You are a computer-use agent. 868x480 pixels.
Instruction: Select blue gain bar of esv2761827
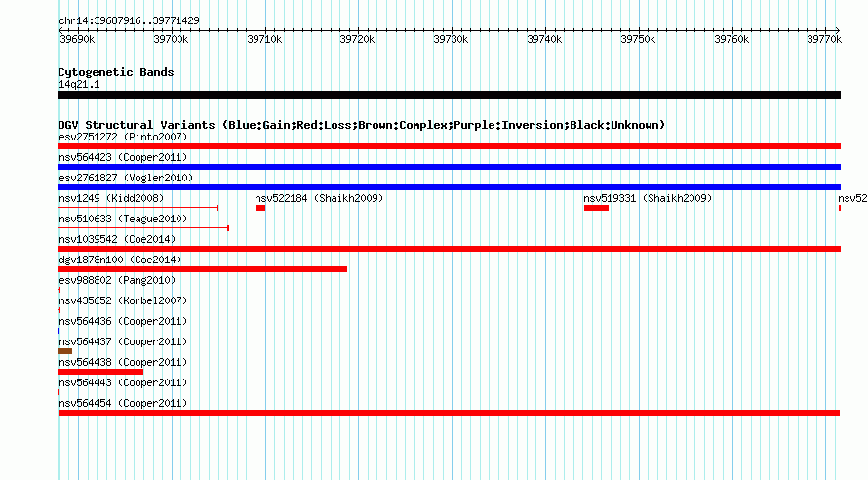(449, 187)
